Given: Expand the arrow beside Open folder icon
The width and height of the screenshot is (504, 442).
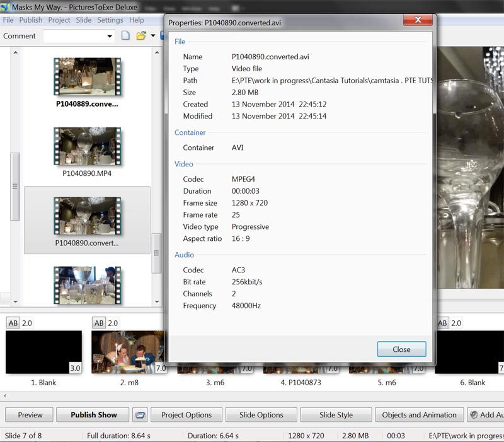Looking at the screenshot, I should (152, 37).
